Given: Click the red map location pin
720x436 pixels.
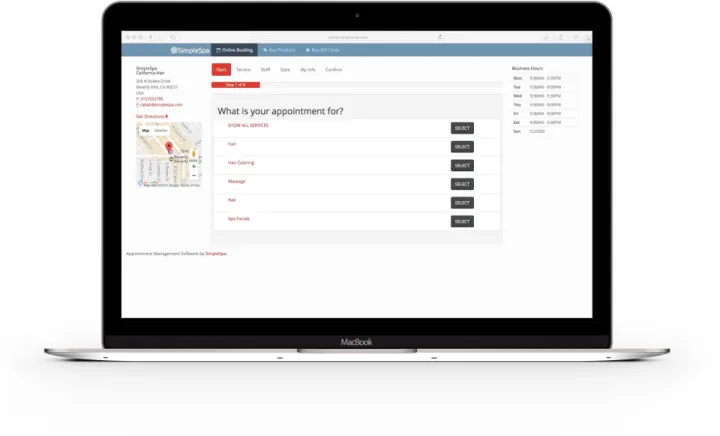Looking at the screenshot, I should 169,146.
